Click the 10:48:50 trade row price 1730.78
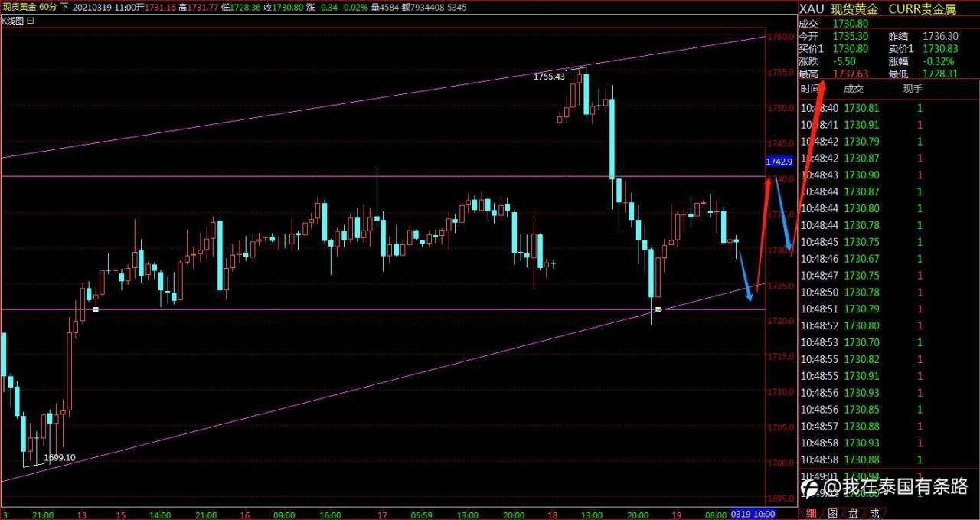The image size is (980, 520). click(x=861, y=292)
